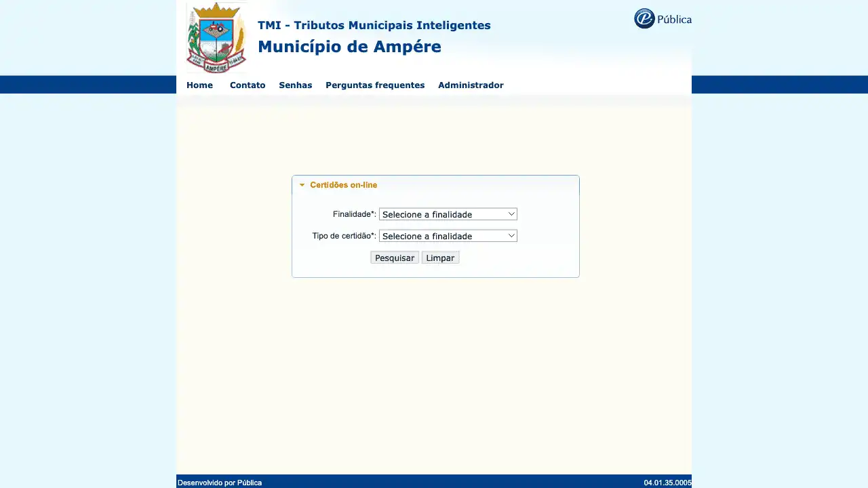Click the Pública wordmark text in header

(674, 20)
